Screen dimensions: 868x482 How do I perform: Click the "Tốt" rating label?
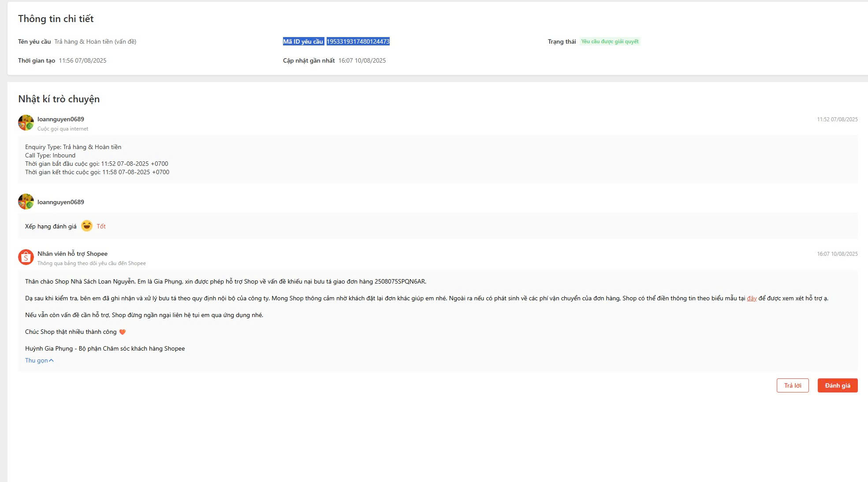[x=101, y=226]
